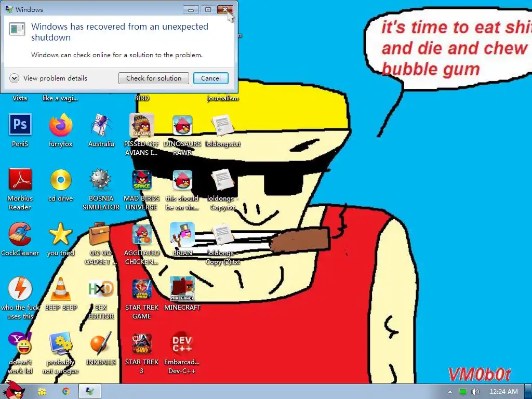Open 'who the fuck uses this' icon
The height and width of the screenshot is (399, 532).
[x=20, y=289]
